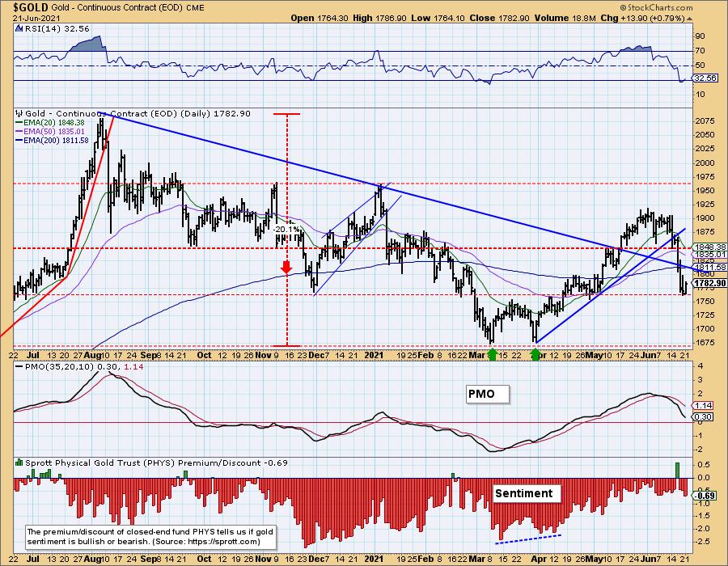This screenshot has width=728, height=566.
Task: Click the $GOLD ticker symbol title
Action: click(31, 7)
